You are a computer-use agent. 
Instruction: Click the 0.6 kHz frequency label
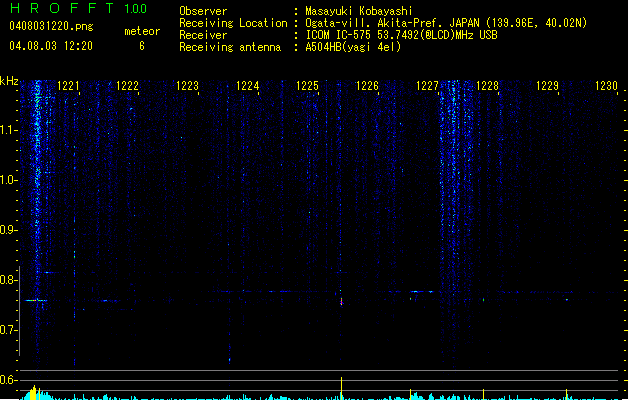pos(8,380)
